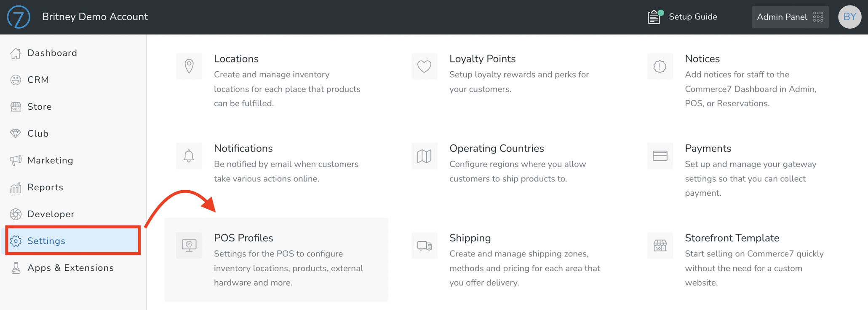This screenshot has width=868, height=310.
Task: Open the Setup Guide
Action: [x=682, y=17]
